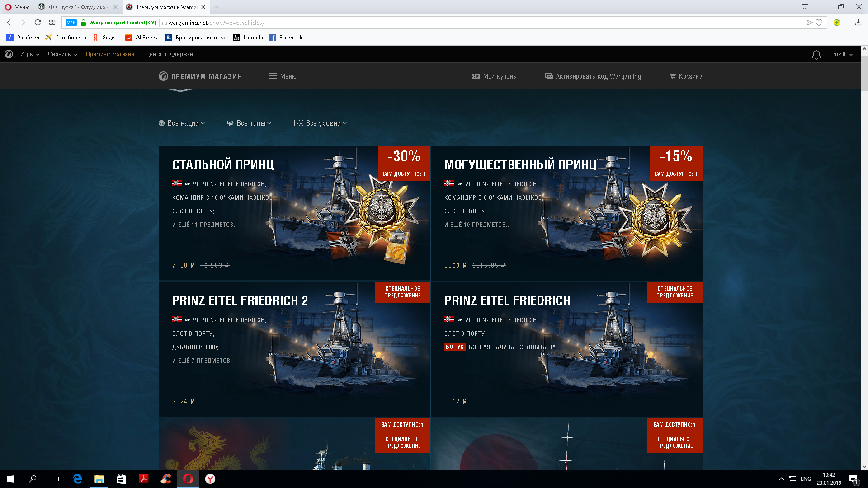Open the СТАЛЬНОЙ ПРИНЦ bundle card

tap(294, 213)
